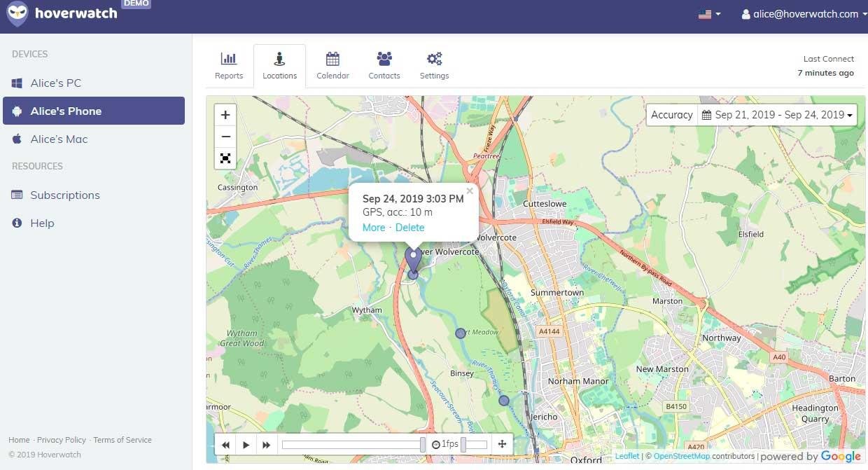Zoom out on the map
The height and width of the screenshot is (470, 868).
pos(225,137)
